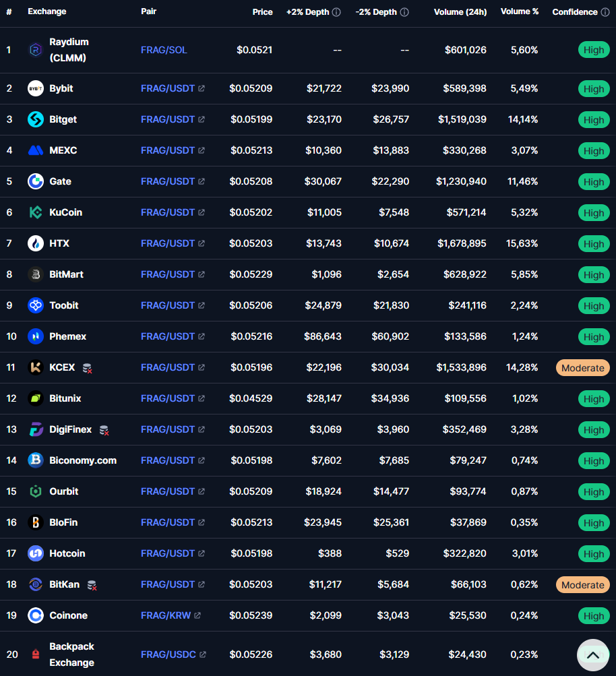Open the Bitget FRAG/USDT pair link
The height and width of the screenshot is (676, 616).
pyautogui.click(x=173, y=119)
